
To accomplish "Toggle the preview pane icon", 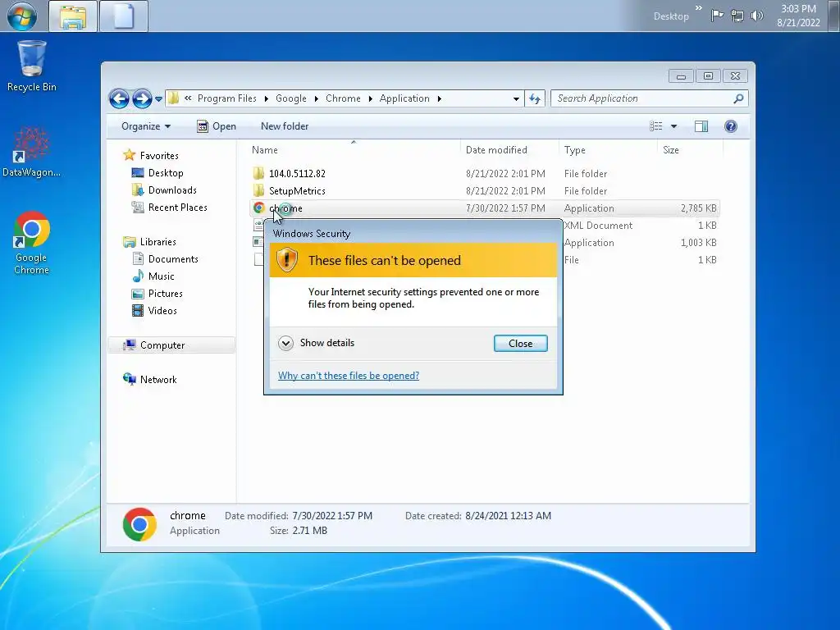I will pyautogui.click(x=701, y=126).
